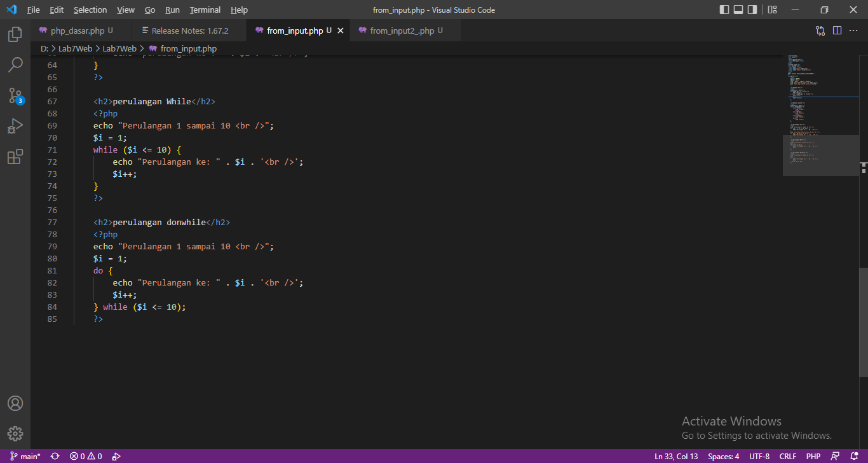The image size is (868, 463).
Task: Click D: breadcrumb segment
Action: coord(44,48)
